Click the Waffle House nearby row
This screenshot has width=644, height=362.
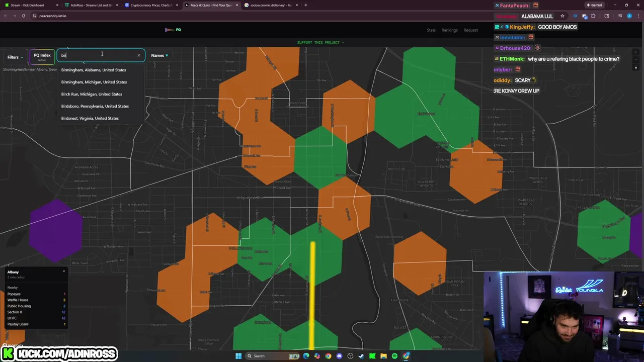[36, 300]
